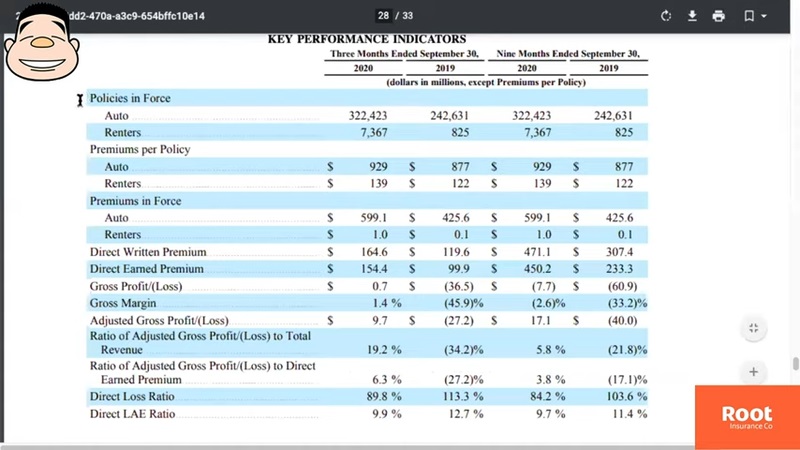Image resolution: width=800 pixels, height=450 pixels.
Task: Zoom in with the plus button
Action: point(753,371)
